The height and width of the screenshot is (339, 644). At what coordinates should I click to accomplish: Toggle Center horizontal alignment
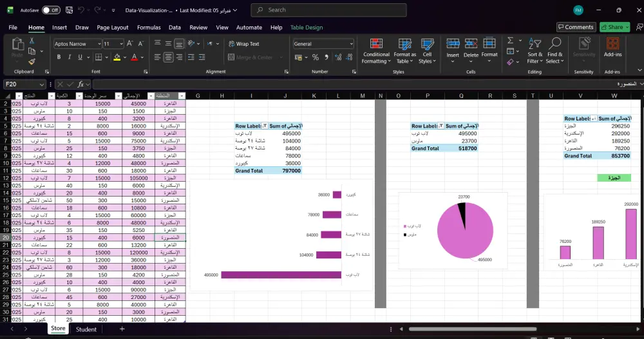(168, 57)
